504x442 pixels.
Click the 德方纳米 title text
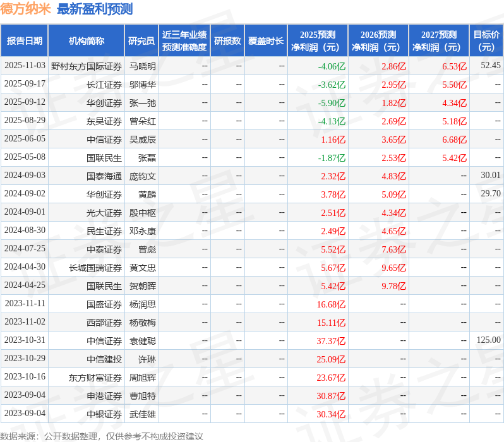point(25,9)
